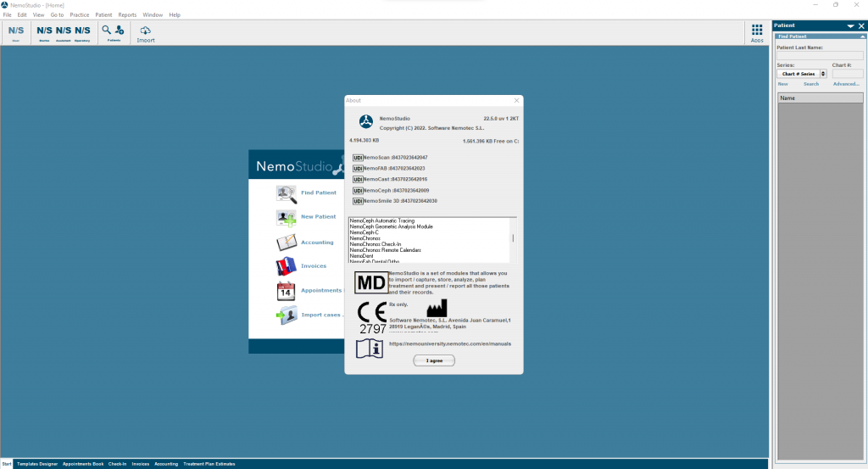
Task: Open the Apps grid icon
Action: 757,31
